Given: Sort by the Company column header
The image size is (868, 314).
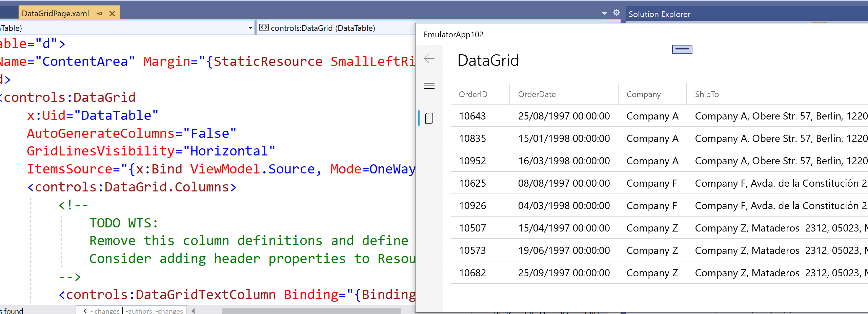Looking at the screenshot, I should (643, 94).
